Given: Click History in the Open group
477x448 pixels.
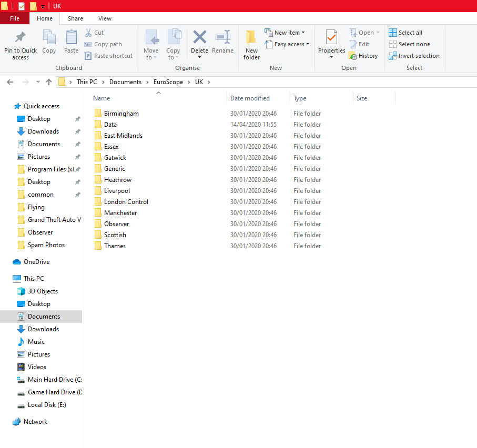Looking at the screenshot, I should click(364, 55).
